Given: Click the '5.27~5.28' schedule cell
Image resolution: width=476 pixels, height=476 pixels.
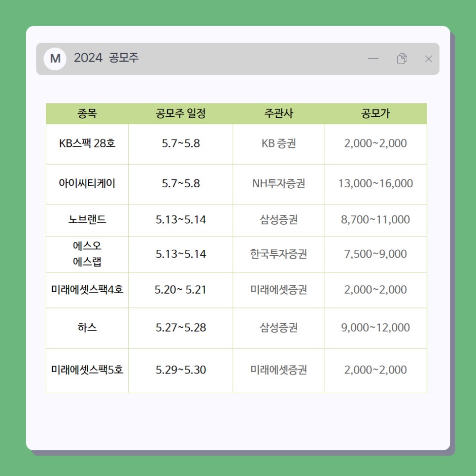Looking at the screenshot, I should tap(181, 328).
